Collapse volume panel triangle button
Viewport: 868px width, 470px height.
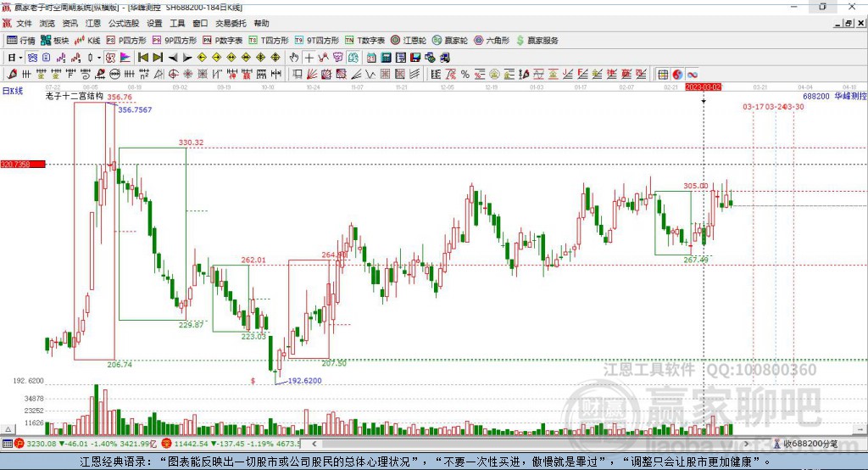click(x=8, y=429)
